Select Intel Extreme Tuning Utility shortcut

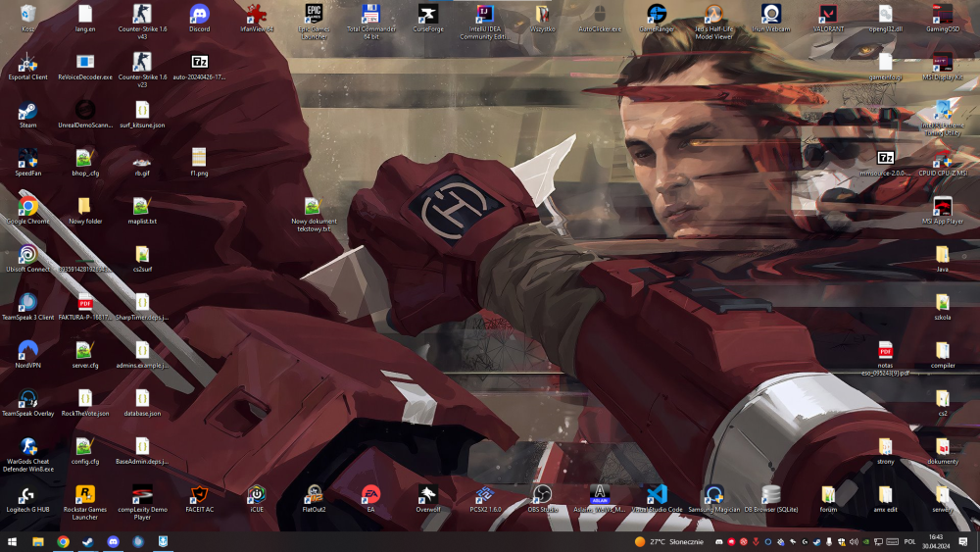click(943, 118)
